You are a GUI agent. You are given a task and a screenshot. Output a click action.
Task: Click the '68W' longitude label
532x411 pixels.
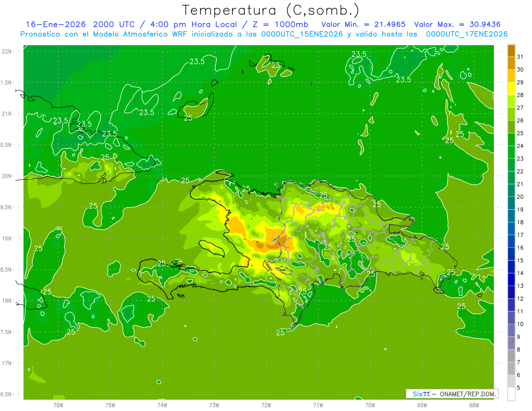coord(474,405)
